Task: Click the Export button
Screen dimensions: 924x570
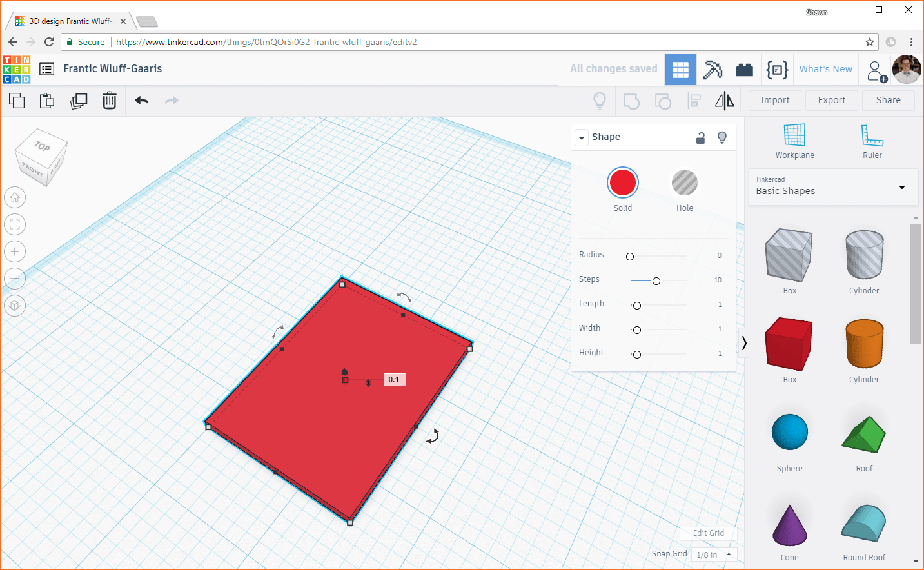Action: coord(831,100)
